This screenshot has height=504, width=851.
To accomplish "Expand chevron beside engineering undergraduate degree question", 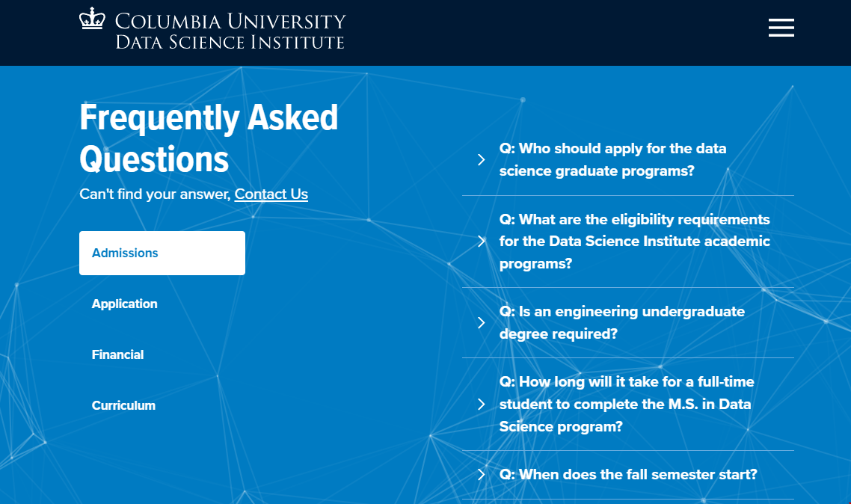I will coord(481,323).
